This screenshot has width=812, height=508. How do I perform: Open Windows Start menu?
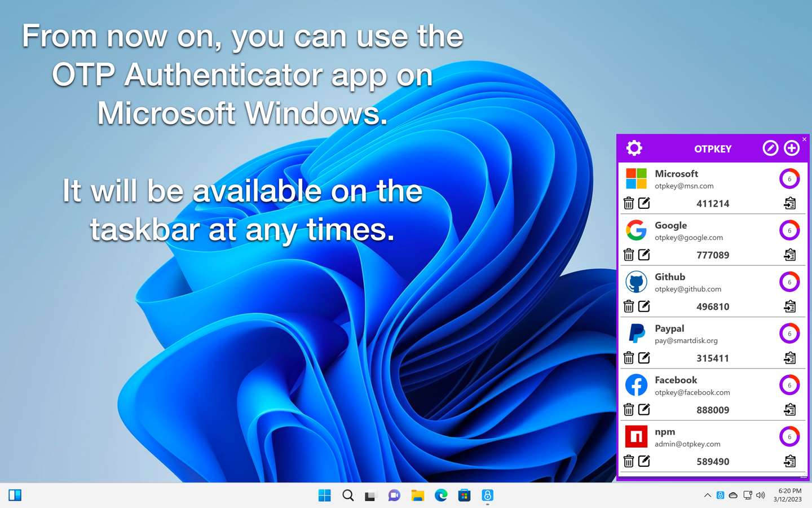(x=325, y=496)
